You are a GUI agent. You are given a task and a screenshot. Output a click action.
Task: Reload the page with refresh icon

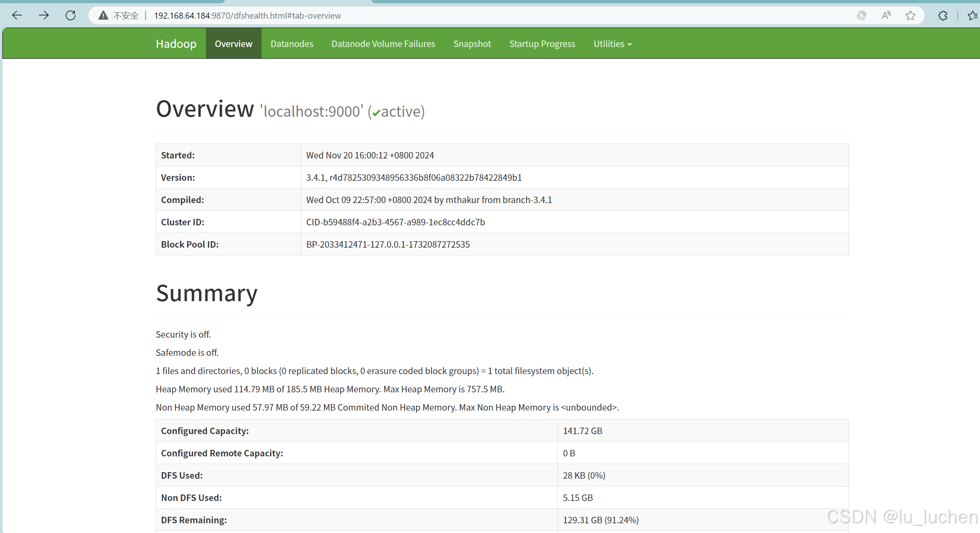coord(71,15)
